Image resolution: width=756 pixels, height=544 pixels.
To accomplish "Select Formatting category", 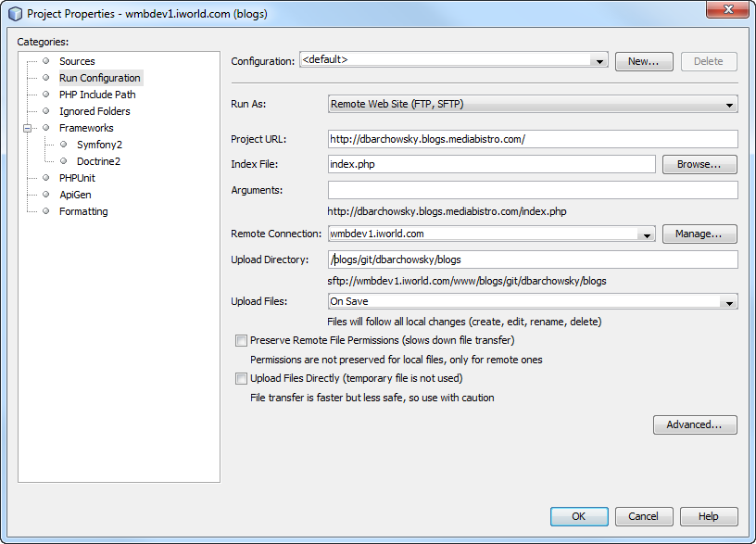I will (83, 211).
